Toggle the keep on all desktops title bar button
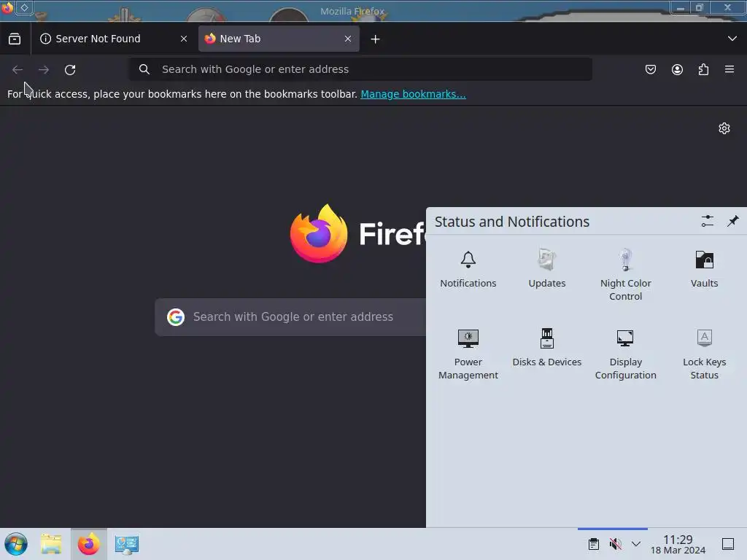The width and height of the screenshot is (747, 560). click(x=24, y=7)
